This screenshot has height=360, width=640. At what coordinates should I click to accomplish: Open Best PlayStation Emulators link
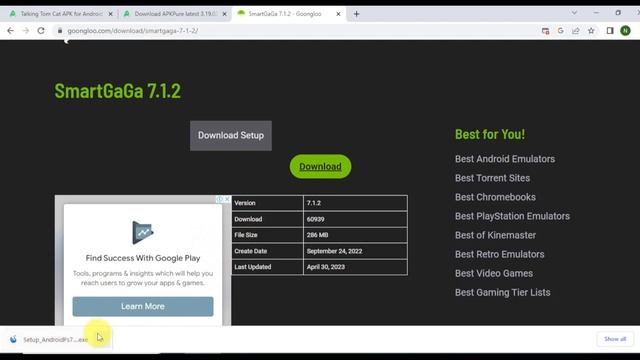(512, 216)
